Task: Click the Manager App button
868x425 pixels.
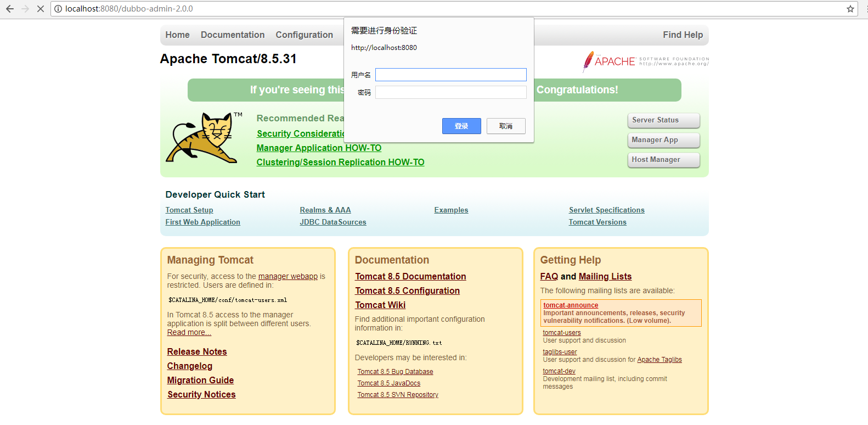Action: [664, 140]
